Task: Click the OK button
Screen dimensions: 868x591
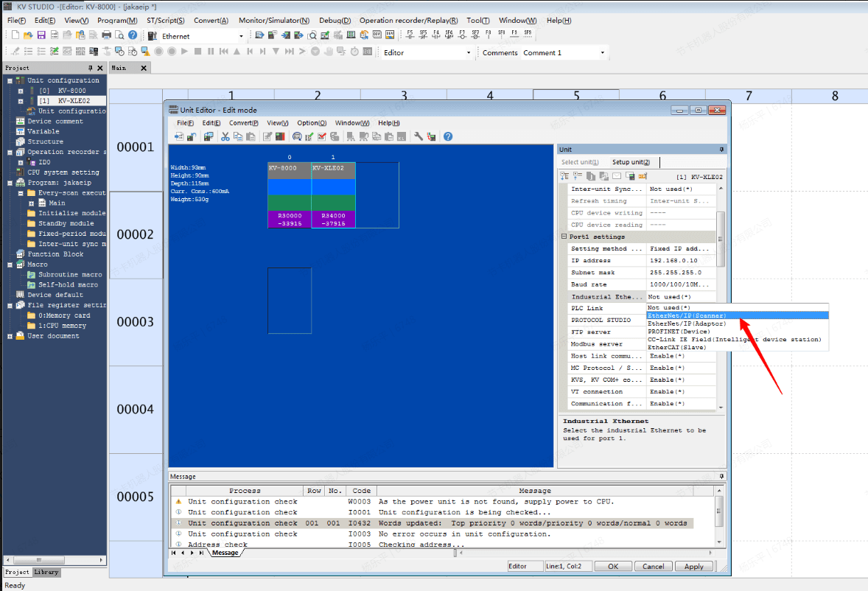Action: 612,567
